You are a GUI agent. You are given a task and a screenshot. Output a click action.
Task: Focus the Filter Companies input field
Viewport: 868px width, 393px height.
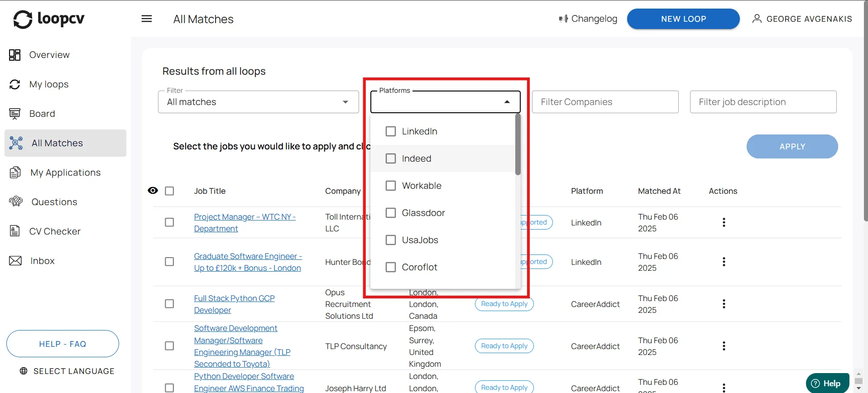(605, 102)
